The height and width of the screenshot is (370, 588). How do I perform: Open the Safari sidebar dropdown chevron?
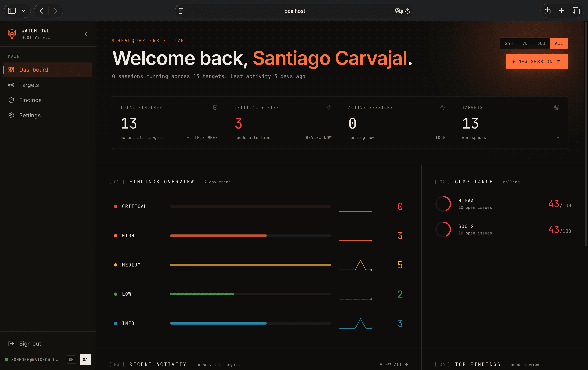pos(23,11)
